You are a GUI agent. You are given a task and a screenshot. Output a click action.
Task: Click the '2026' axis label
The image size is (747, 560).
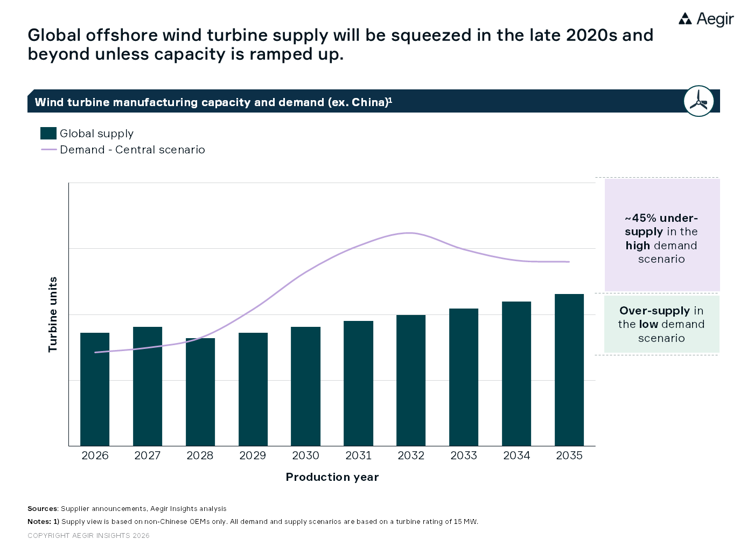click(95, 456)
